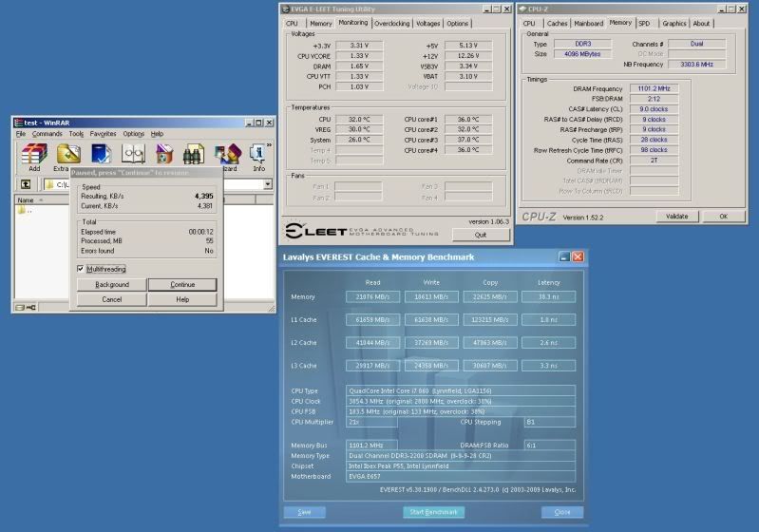Click the Motherboard field in EVEREST
Screen dimensions: 759x532
point(461,476)
